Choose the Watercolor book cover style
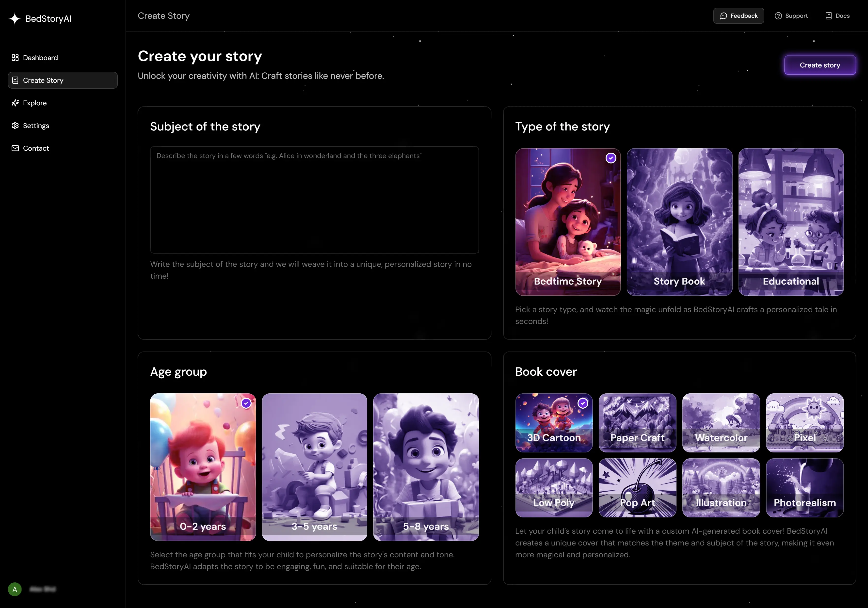 click(721, 423)
